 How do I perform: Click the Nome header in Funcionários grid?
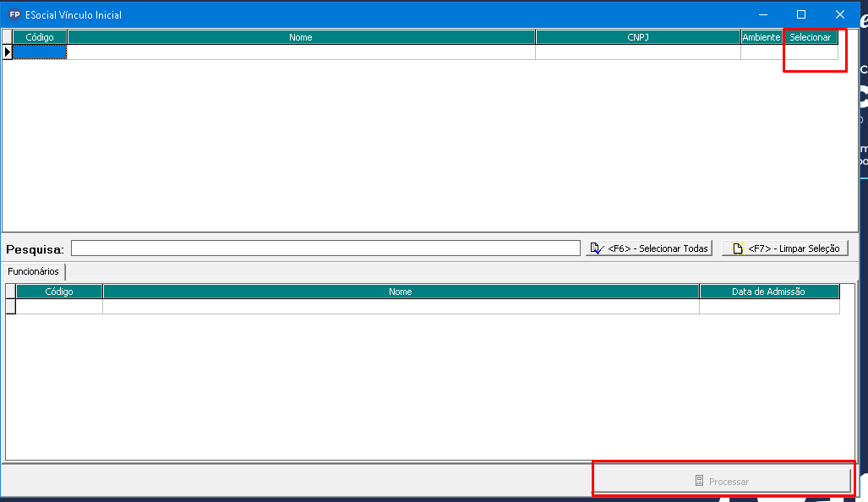click(401, 292)
